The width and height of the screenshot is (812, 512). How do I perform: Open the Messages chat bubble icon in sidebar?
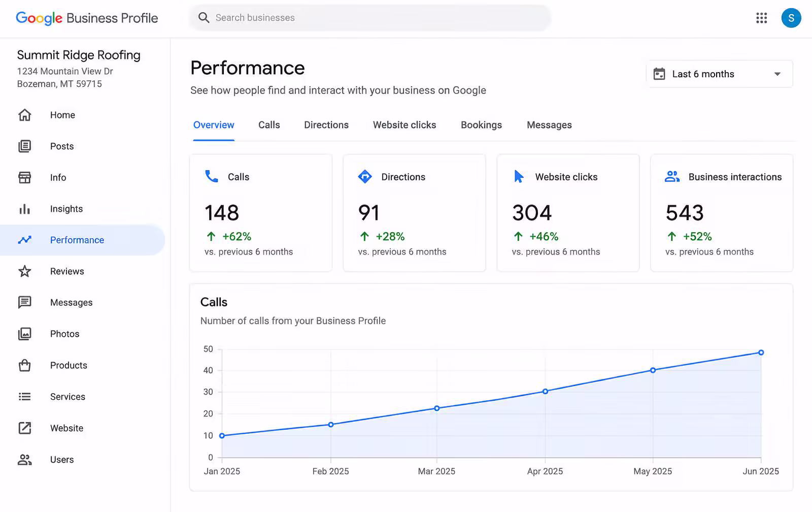click(x=24, y=302)
